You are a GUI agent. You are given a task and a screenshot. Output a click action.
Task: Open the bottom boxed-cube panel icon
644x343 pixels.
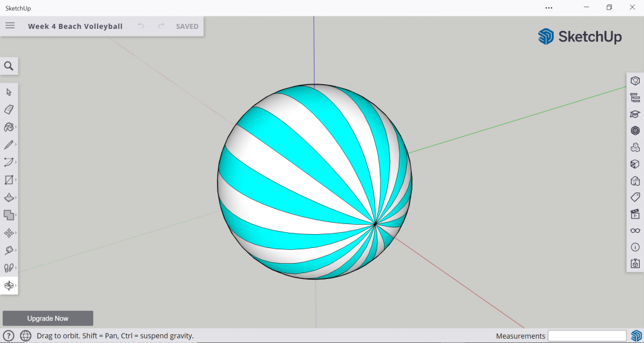635,264
